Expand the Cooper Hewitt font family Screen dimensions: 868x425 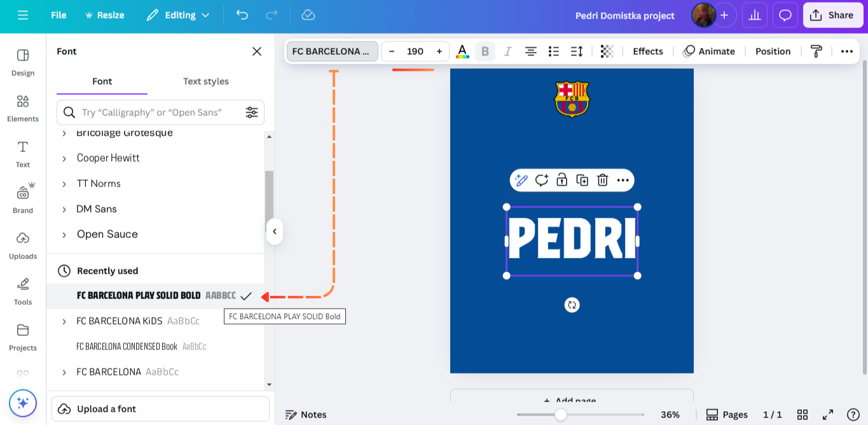64,158
